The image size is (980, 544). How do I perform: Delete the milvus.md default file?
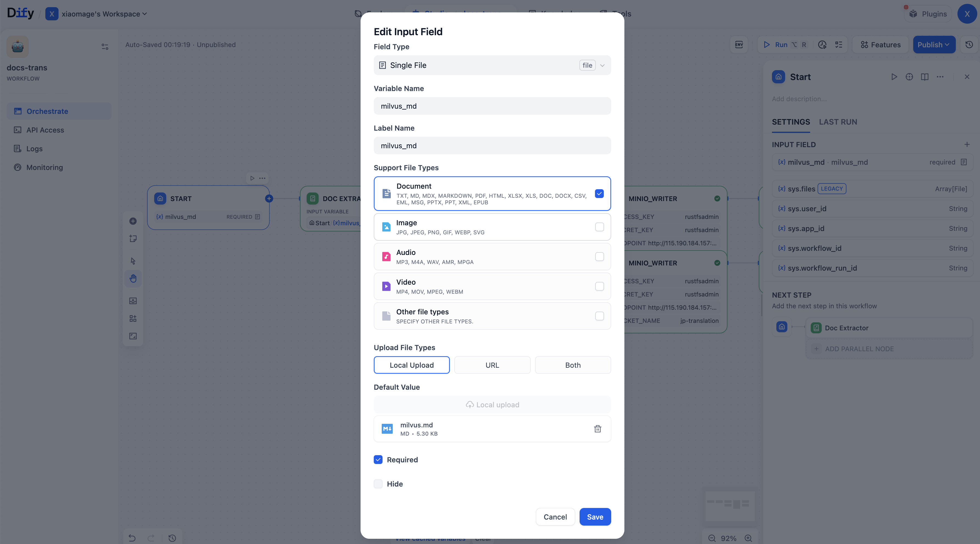pos(597,429)
